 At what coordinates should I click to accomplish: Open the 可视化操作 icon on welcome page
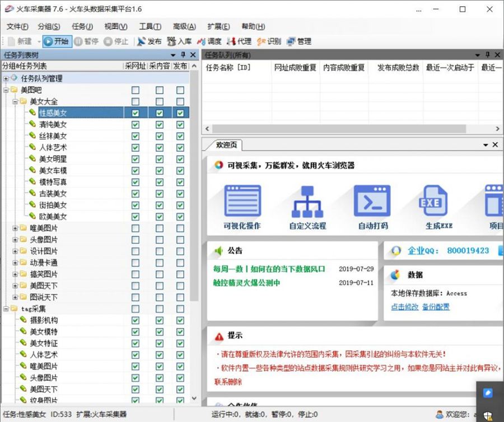click(x=242, y=208)
